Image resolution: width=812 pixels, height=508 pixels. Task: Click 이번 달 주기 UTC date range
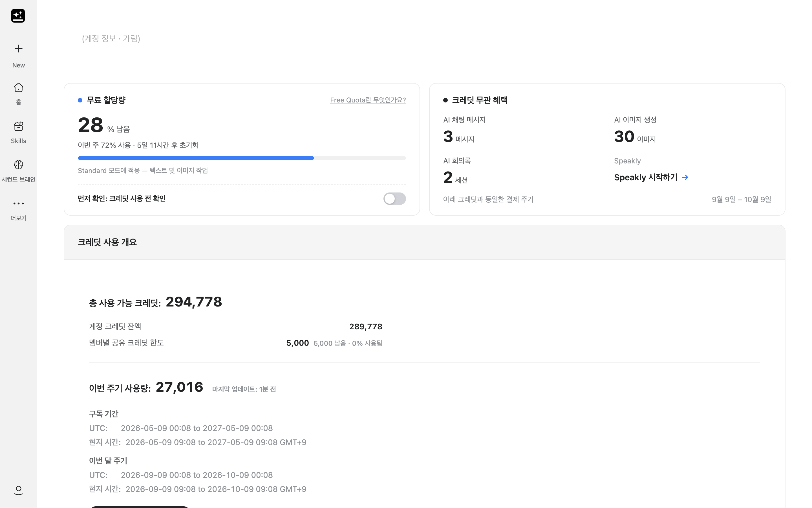coord(197,475)
